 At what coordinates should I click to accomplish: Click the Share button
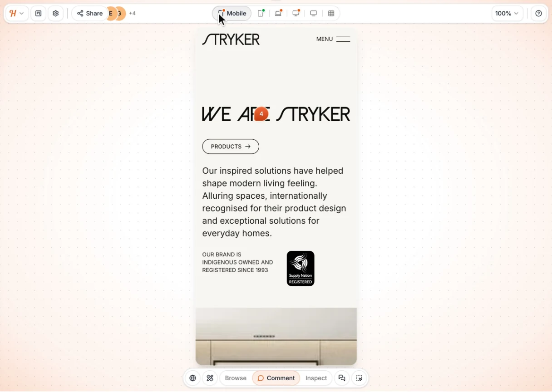point(90,14)
